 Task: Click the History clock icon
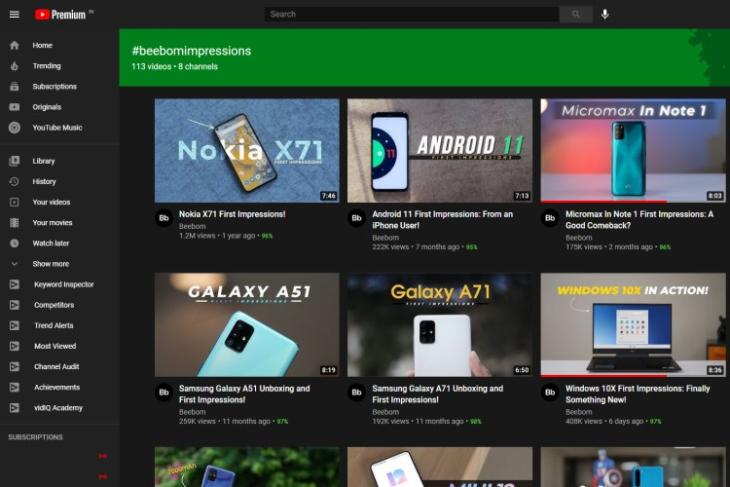(14, 181)
